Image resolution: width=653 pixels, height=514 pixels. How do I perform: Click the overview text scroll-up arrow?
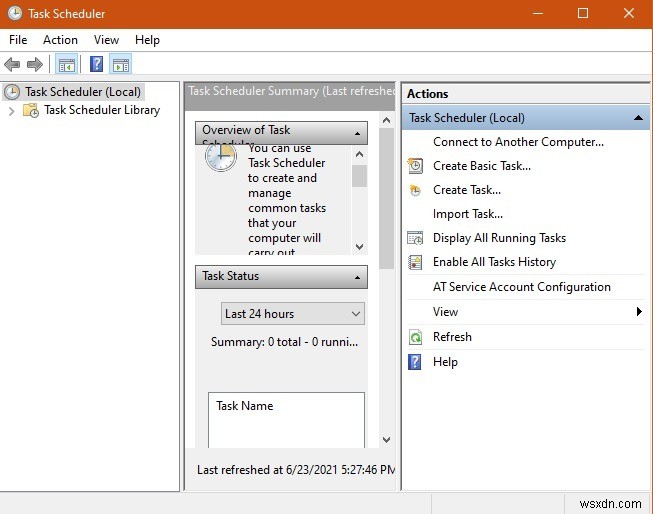pos(360,155)
